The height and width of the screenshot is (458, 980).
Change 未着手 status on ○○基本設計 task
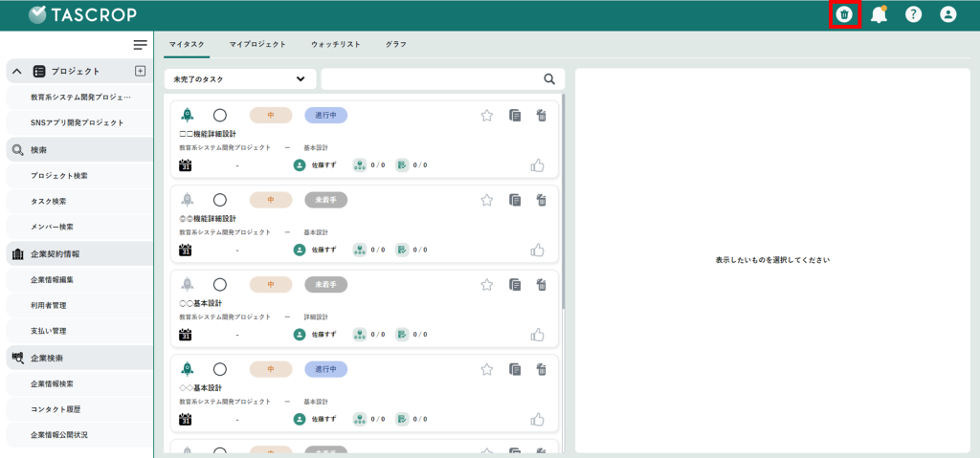325,284
